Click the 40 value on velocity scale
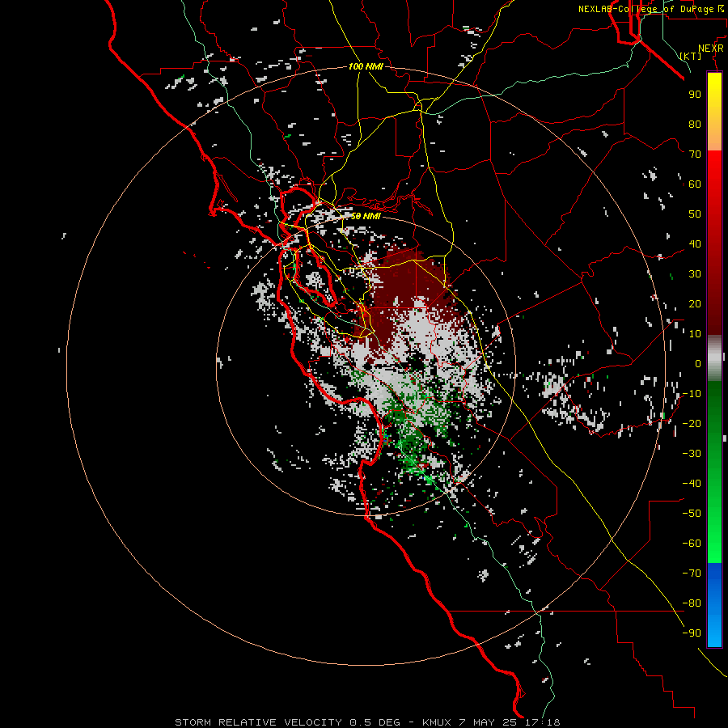Image resolution: width=728 pixels, height=728 pixels. click(x=695, y=243)
